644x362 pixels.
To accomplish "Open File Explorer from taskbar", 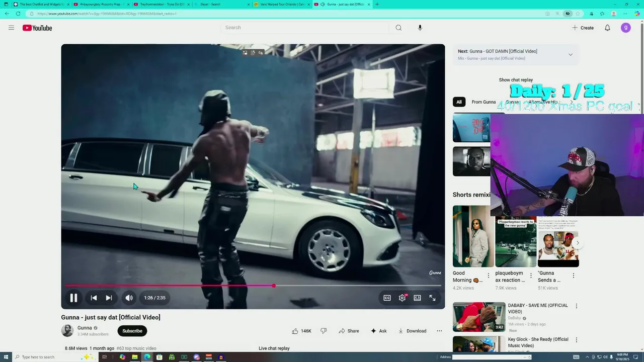I will click(135, 357).
